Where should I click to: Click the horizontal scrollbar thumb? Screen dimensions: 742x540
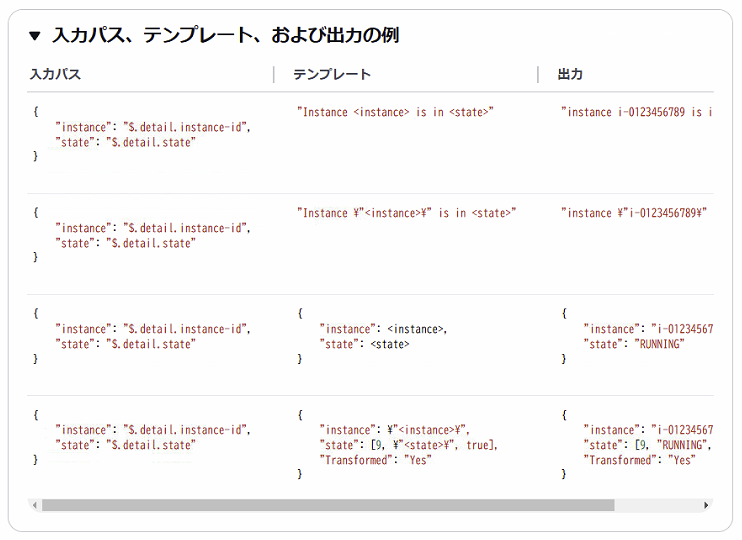point(328,505)
